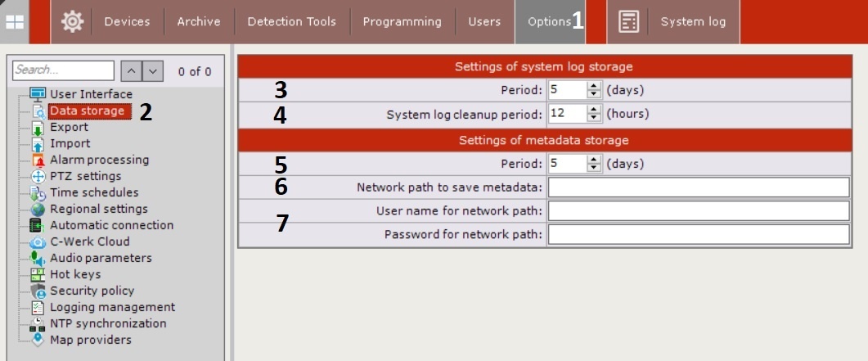The height and width of the screenshot is (361, 868).
Task: Click the System log document icon
Action: (628, 22)
